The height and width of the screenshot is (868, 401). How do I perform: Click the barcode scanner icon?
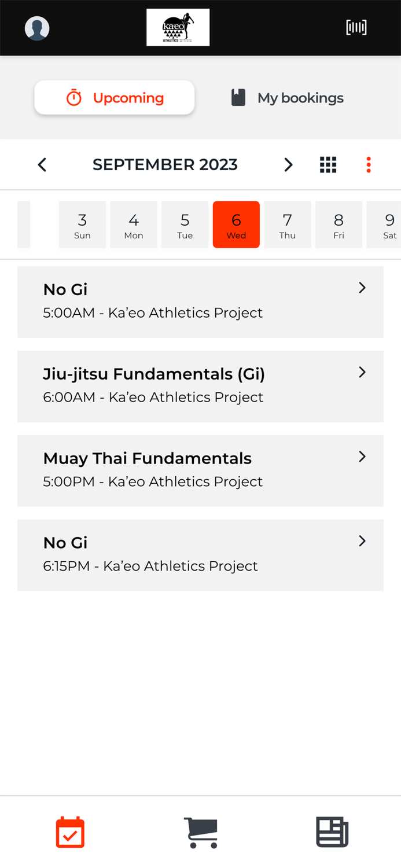pos(356,27)
